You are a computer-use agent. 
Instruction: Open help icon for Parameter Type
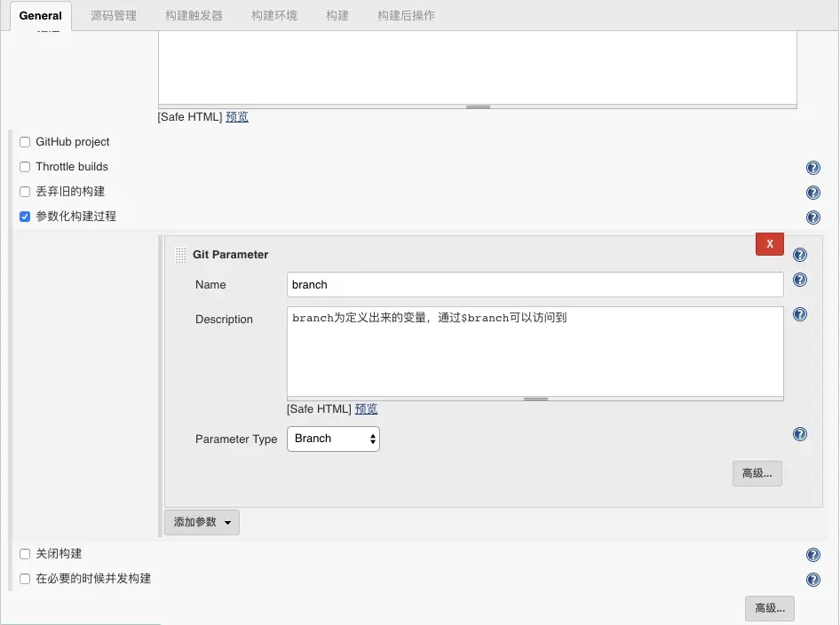(x=799, y=434)
